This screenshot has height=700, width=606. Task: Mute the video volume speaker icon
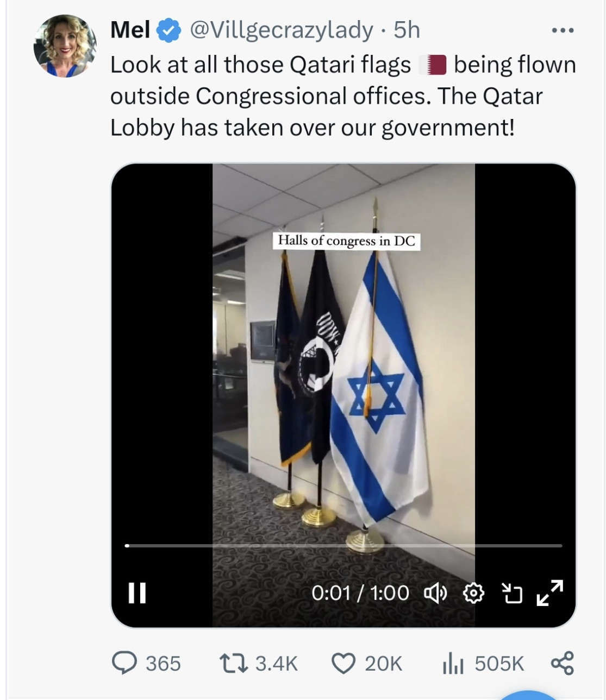coord(435,593)
